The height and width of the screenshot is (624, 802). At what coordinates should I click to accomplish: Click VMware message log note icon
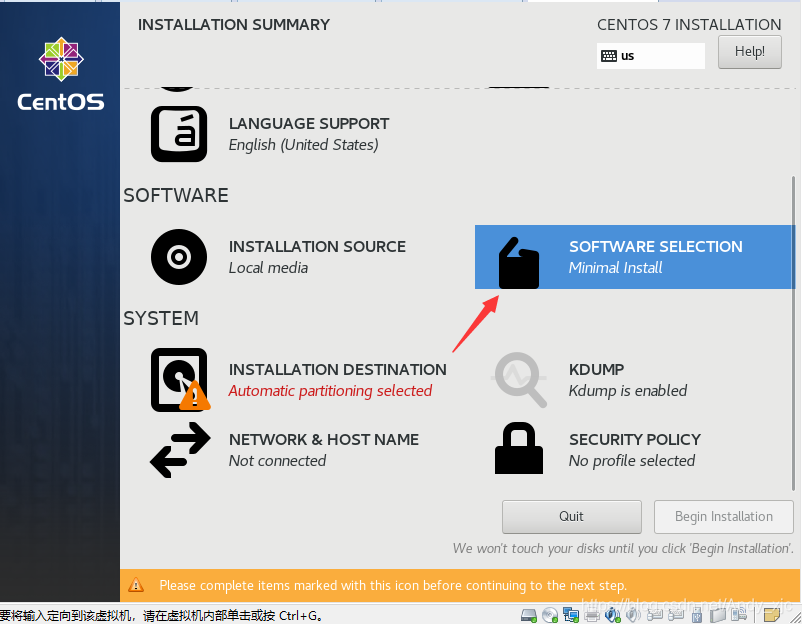pos(771,615)
